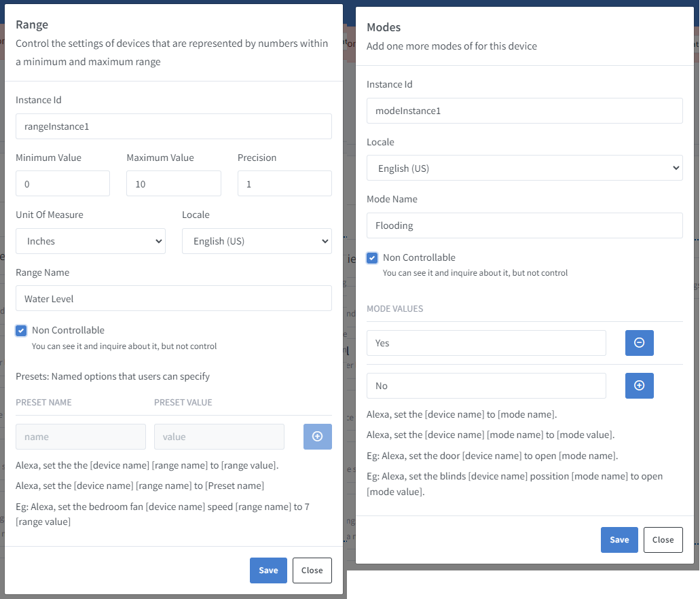Add another mode value after "No"
This screenshot has width=700, height=599.
639,385
